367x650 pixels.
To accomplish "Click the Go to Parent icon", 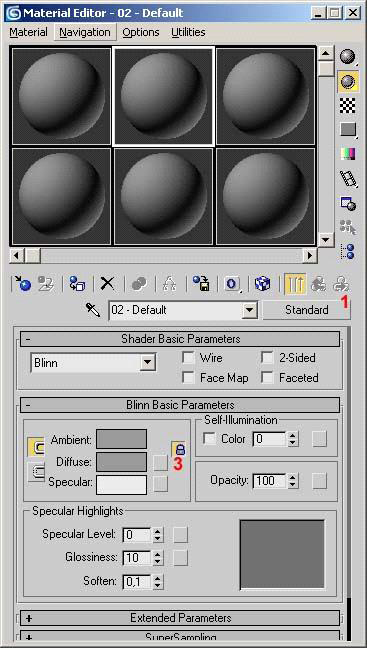I will [318, 284].
